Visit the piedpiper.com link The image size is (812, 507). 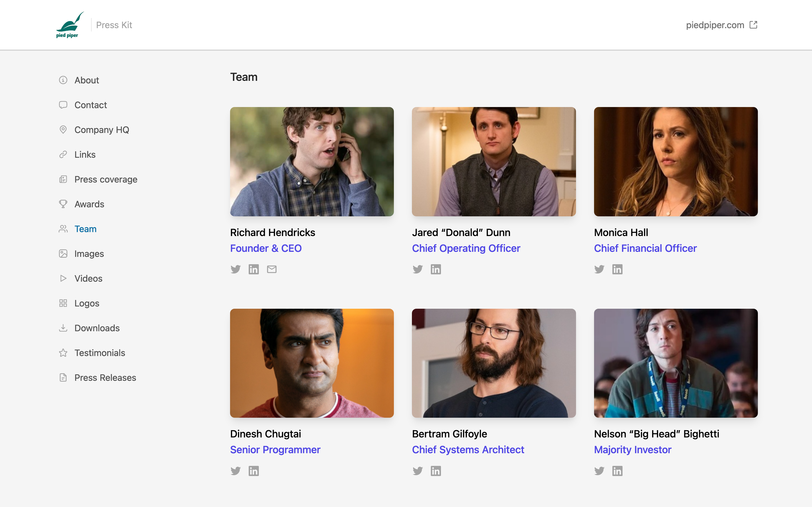(715, 25)
